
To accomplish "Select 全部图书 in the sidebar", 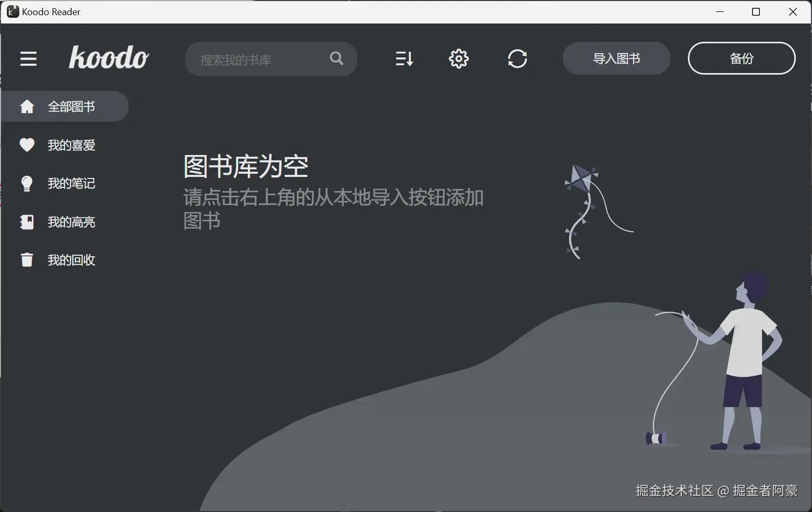I will click(x=65, y=106).
